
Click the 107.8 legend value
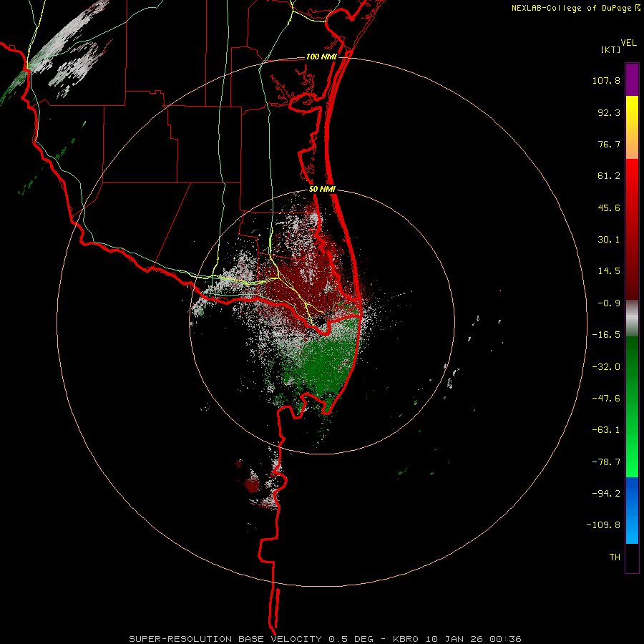(606, 80)
